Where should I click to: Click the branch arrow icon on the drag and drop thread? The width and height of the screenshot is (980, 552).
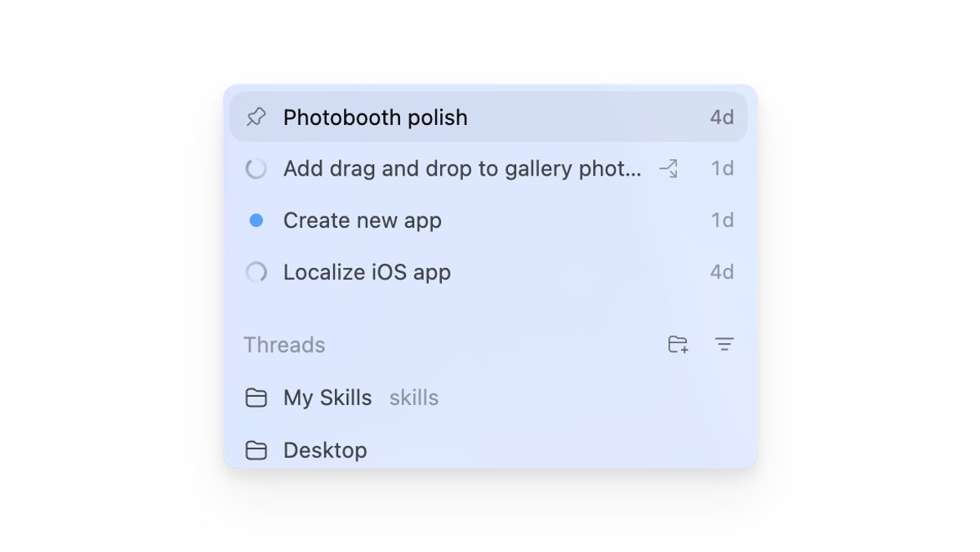pos(668,169)
